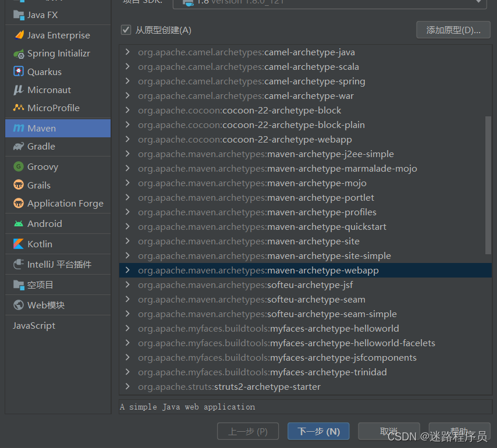This screenshot has width=497, height=448.
Task: Click the MicroProfile icon
Action: point(19,108)
